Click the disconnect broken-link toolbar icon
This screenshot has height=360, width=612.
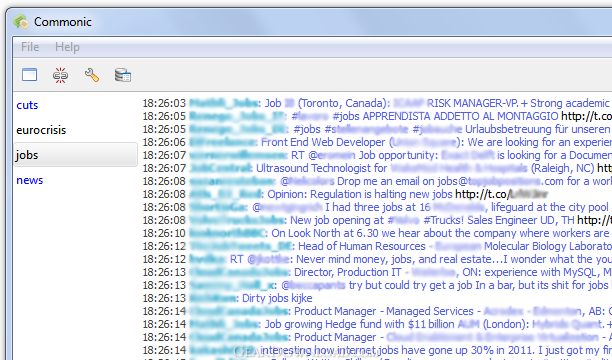point(60,75)
